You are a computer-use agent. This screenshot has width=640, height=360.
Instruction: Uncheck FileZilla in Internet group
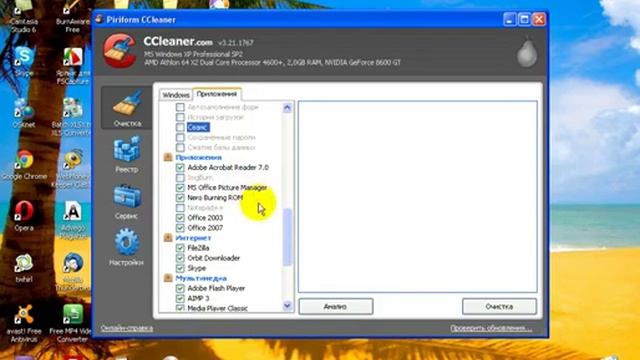tap(180, 248)
